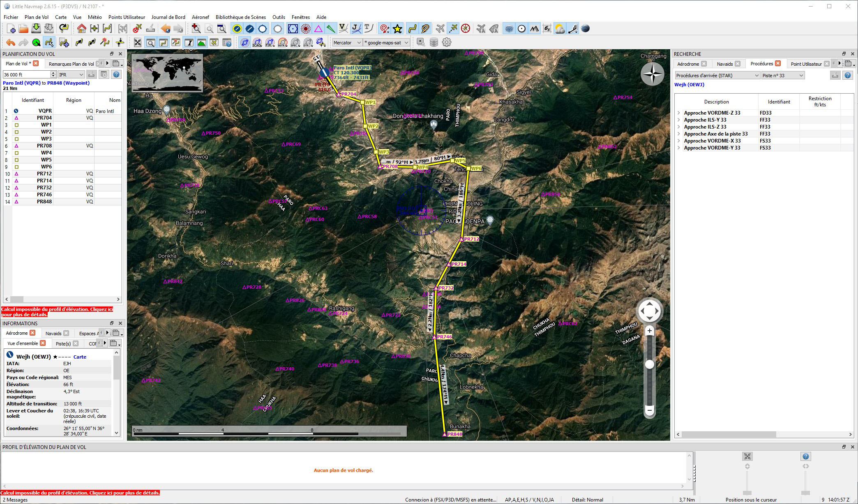Click the Undo orange arrow icon
858x504 pixels.
(11, 43)
